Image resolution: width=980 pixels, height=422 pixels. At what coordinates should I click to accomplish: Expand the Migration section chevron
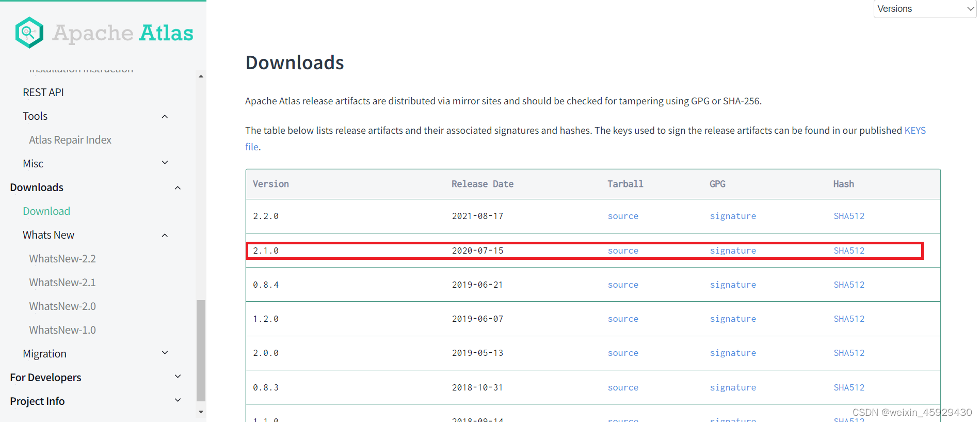click(165, 353)
